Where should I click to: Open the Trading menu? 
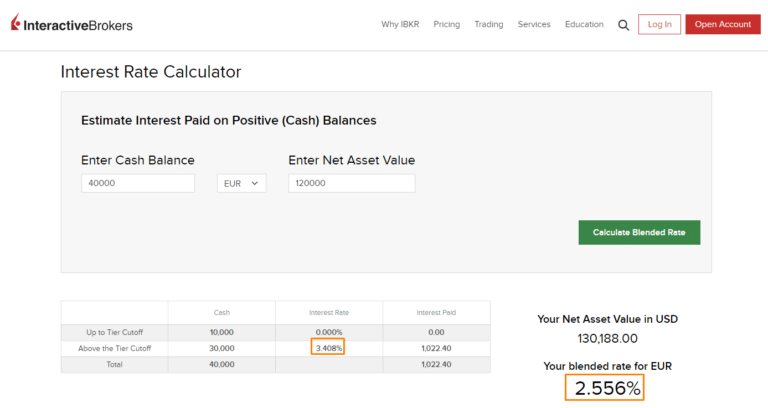tap(489, 24)
